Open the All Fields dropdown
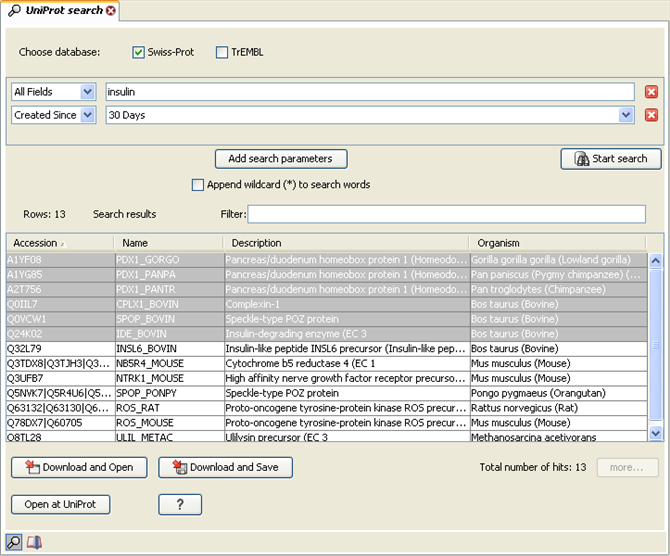Image resolution: width=670 pixels, height=556 pixels. (88, 91)
